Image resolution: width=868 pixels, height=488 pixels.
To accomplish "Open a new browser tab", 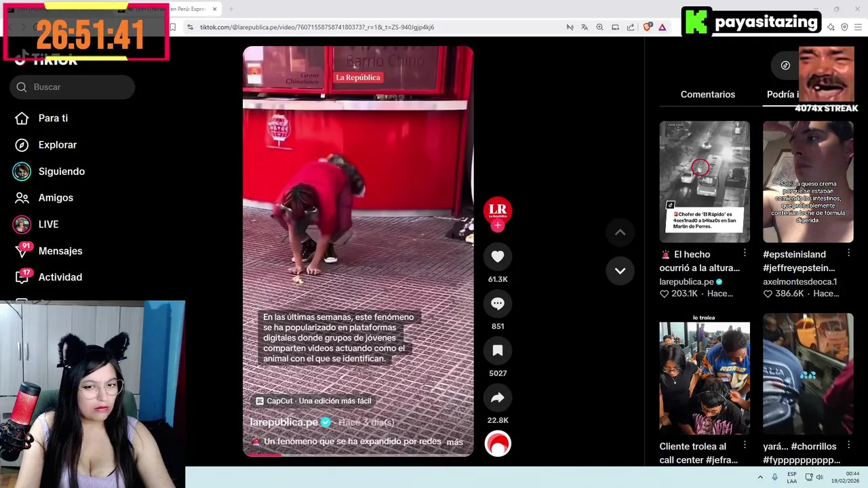I will [x=231, y=9].
